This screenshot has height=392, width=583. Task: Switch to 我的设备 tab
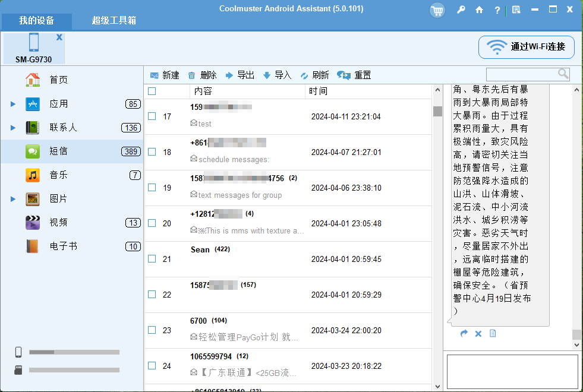click(x=36, y=21)
